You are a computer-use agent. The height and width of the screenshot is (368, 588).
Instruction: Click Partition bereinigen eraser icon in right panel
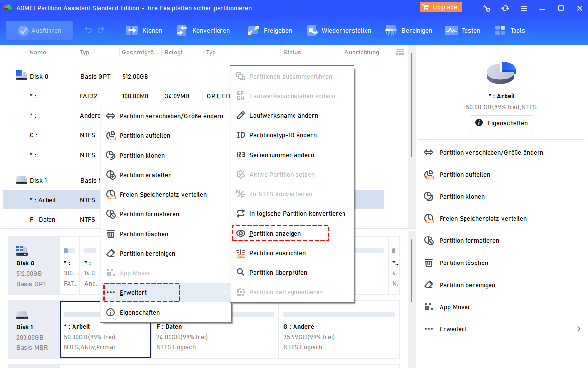pos(429,285)
